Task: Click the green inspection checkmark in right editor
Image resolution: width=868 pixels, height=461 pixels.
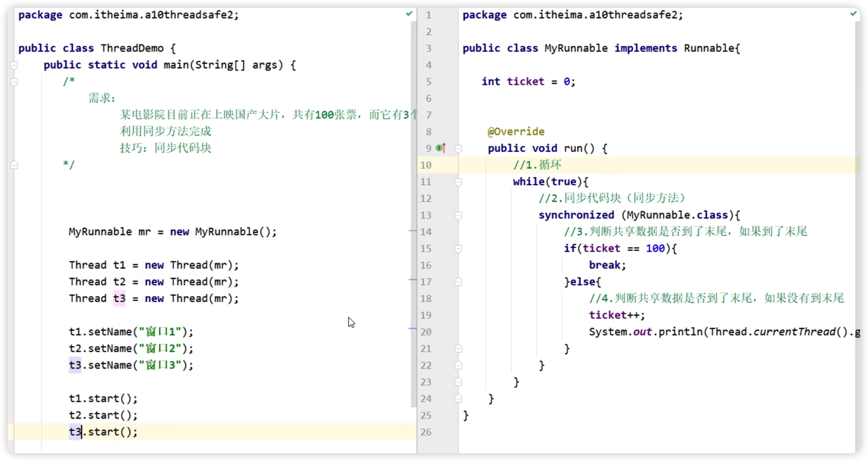Action: click(853, 14)
